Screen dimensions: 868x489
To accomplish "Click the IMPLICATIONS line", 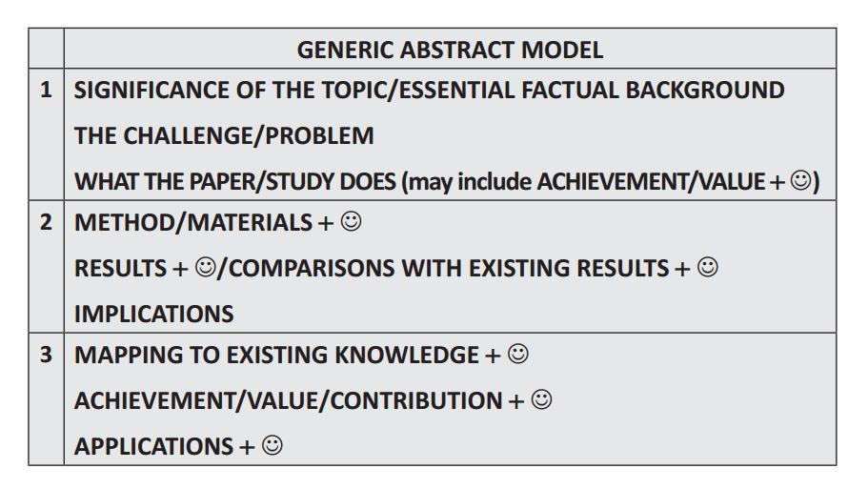I will coord(154,314).
